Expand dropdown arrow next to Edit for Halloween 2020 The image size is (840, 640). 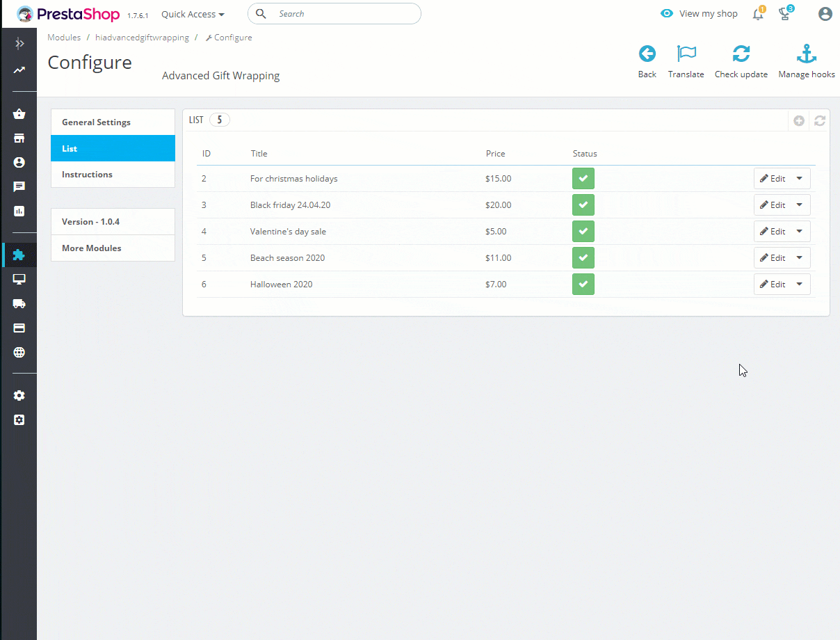tap(800, 285)
